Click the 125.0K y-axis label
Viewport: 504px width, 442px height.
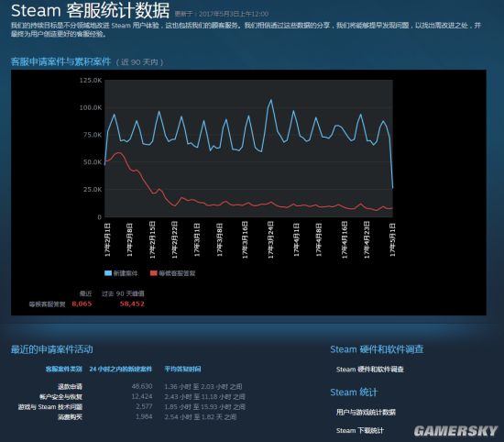tap(91, 80)
